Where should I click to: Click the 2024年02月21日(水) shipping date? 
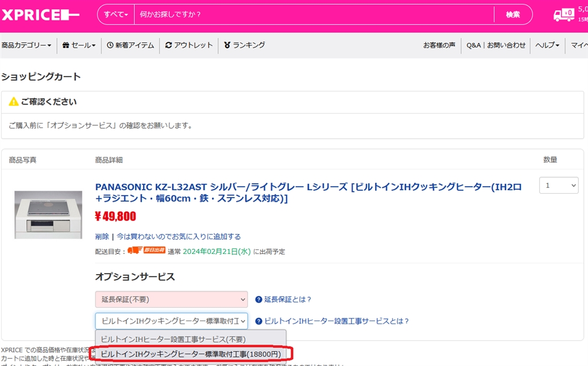(x=216, y=252)
